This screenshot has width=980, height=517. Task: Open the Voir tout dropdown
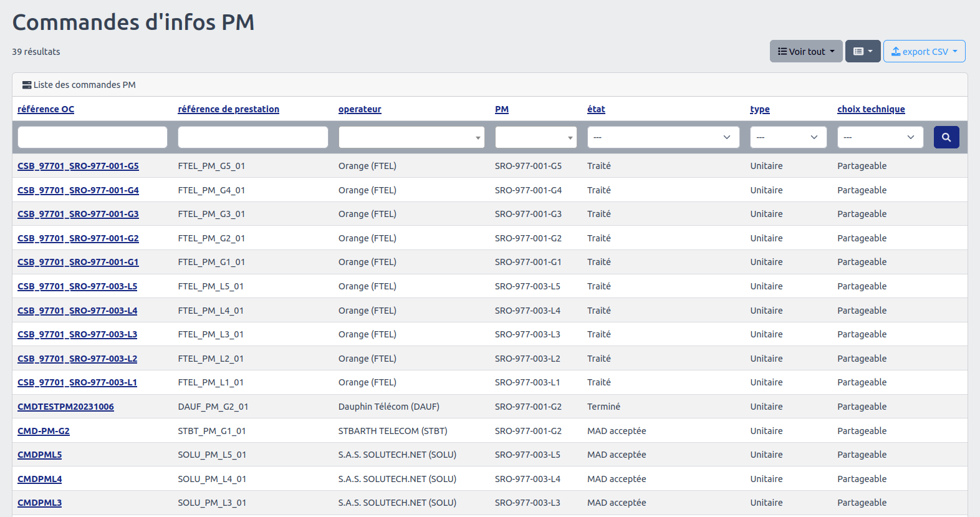pyautogui.click(x=805, y=51)
